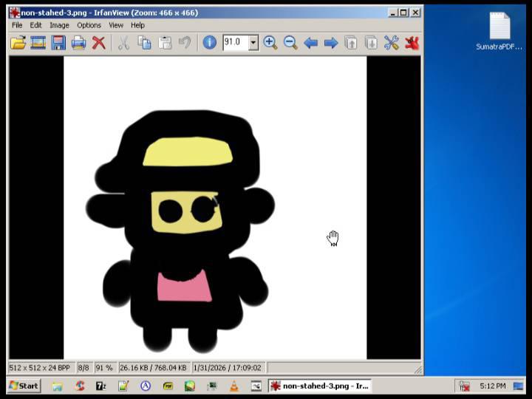
Task: Open IrfanView settings wrench icon
Action: [x=392, y=43]
